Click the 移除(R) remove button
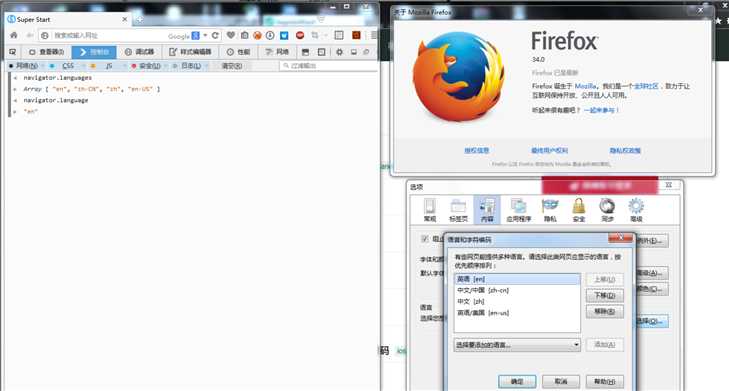729x391 pixels. point(604,311)
